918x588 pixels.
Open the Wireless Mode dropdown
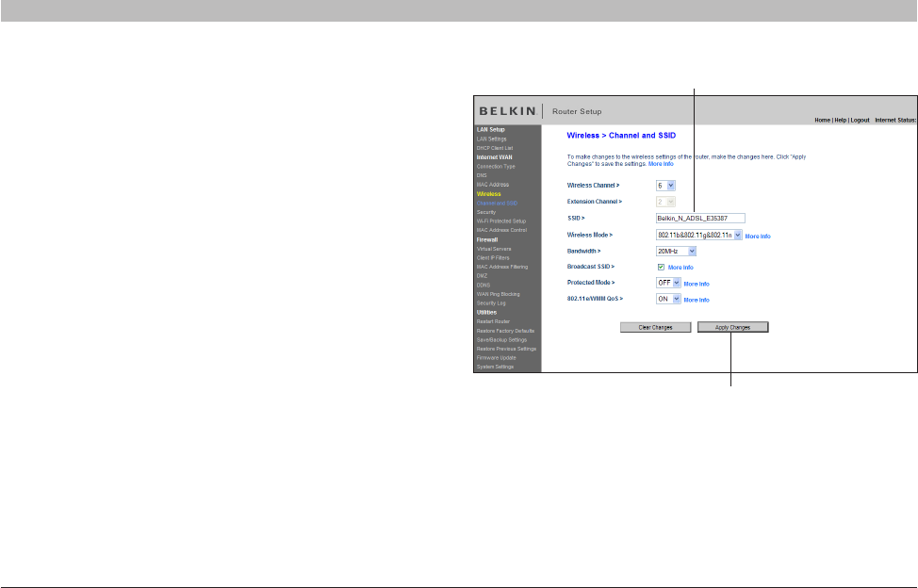[699, 236]
